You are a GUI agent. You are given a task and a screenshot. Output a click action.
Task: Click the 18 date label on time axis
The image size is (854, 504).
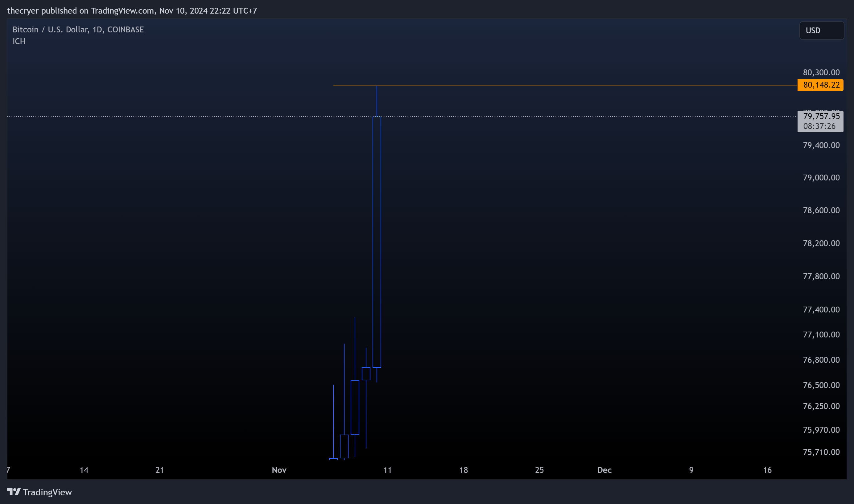click(464, 470)
